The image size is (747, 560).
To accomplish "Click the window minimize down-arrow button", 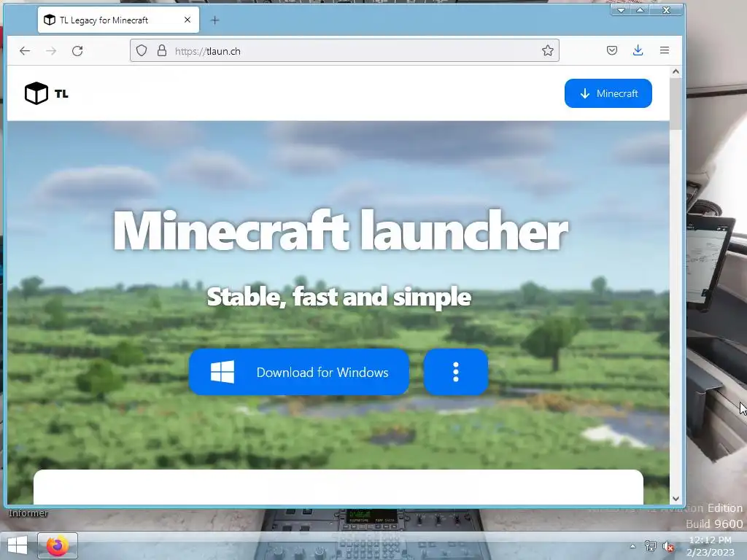I will (622, 10).
